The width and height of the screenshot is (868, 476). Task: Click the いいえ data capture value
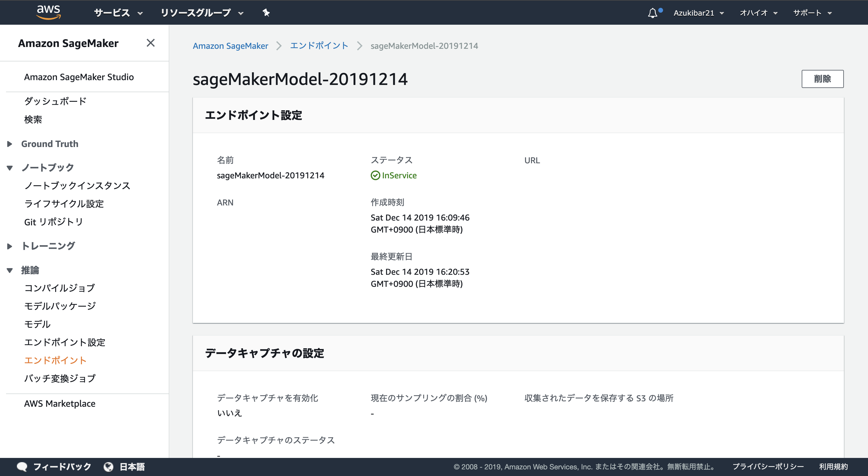tap(229, 413)
